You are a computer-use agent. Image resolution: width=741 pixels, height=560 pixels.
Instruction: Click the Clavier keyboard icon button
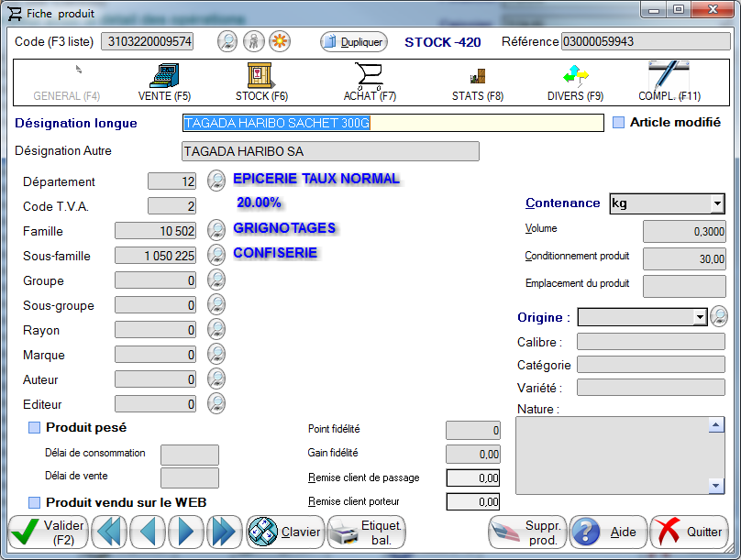pyautogui.click(x=285, y=532)
